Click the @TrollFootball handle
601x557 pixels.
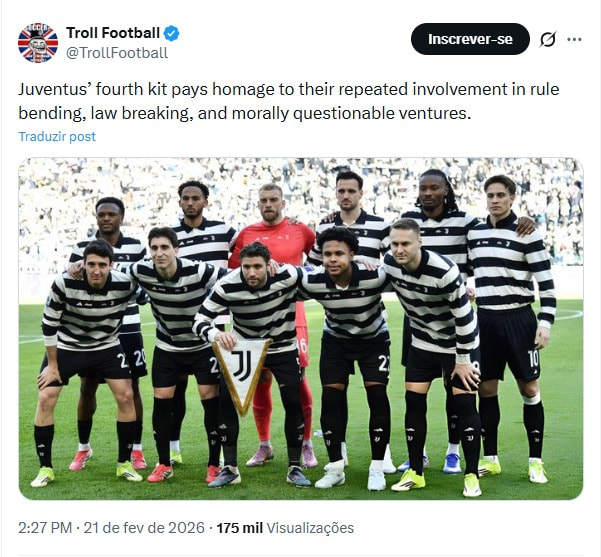click(x=116, y=53)
